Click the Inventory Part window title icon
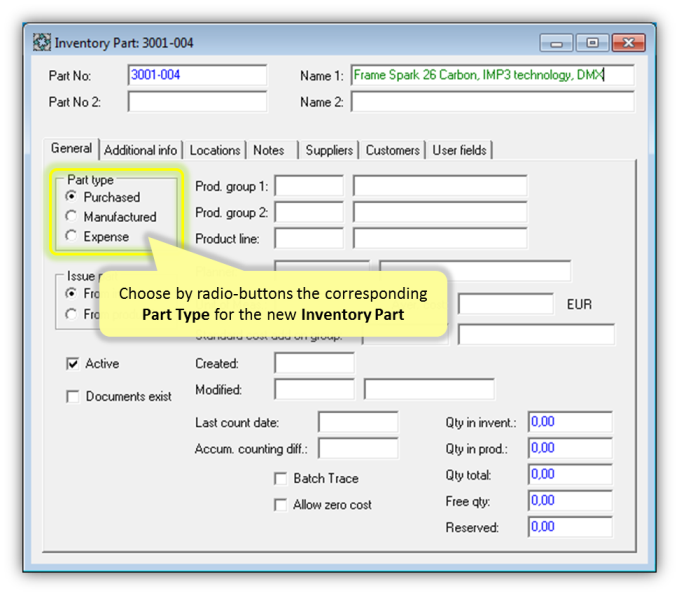 42,43
